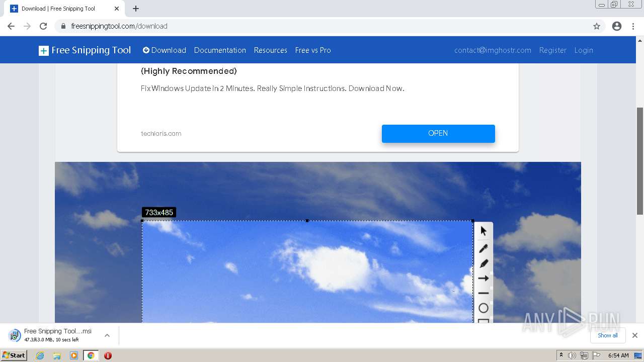This screenshot has height=362, width=644.
Task: Click the 733x485 size label
Action: (159, 213)
